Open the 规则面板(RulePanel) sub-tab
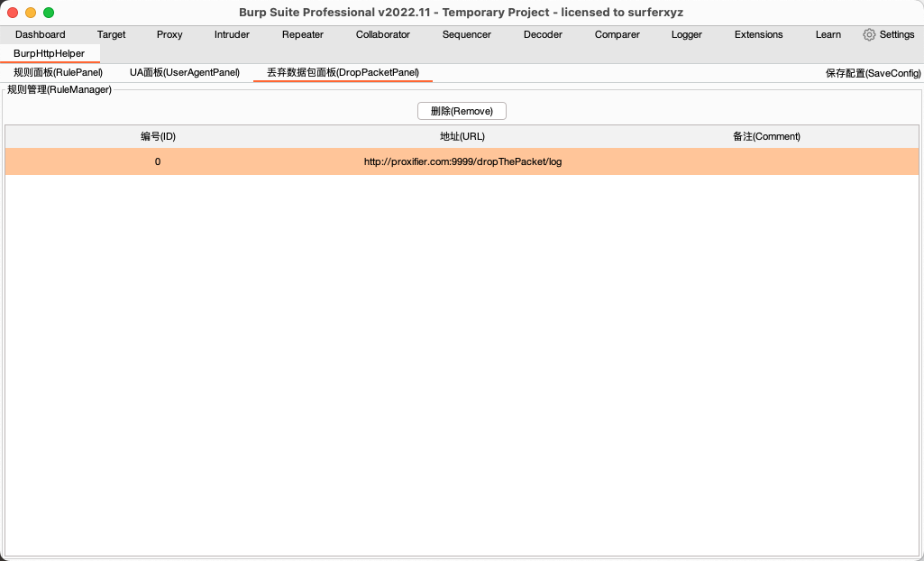This screenshot has width=924, height=561. 59,73
